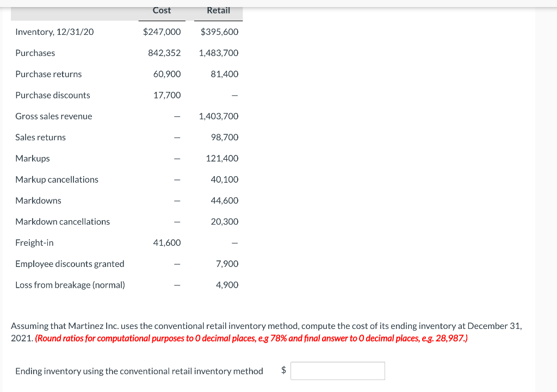Select the Purchase discounts row label
The image size is (557, 392).
[x=52, y=95]
